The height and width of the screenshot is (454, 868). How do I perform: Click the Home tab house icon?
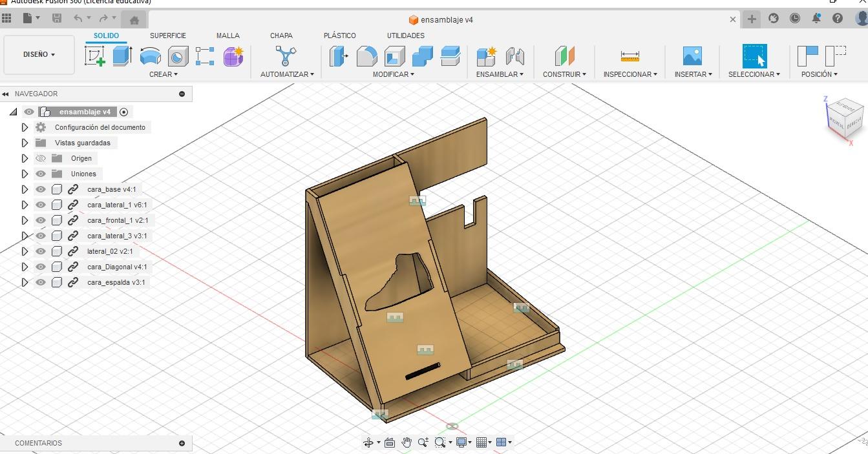pos(134,20)
